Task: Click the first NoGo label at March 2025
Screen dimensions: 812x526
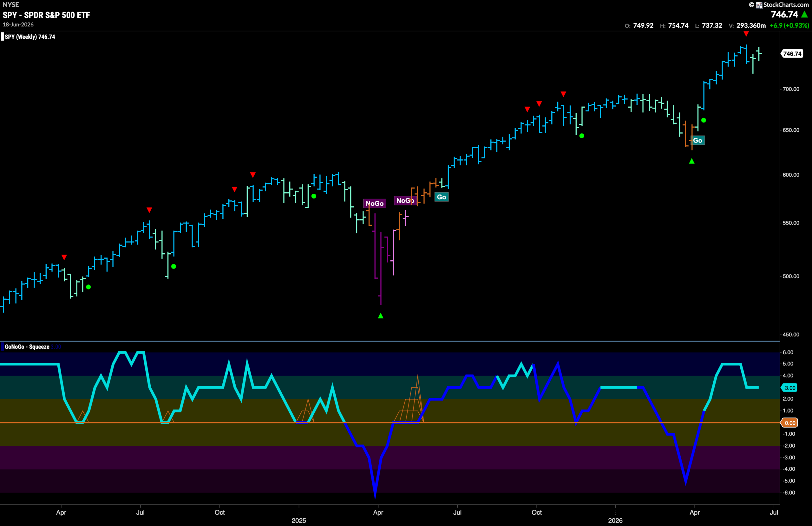Action: [374, 203]
